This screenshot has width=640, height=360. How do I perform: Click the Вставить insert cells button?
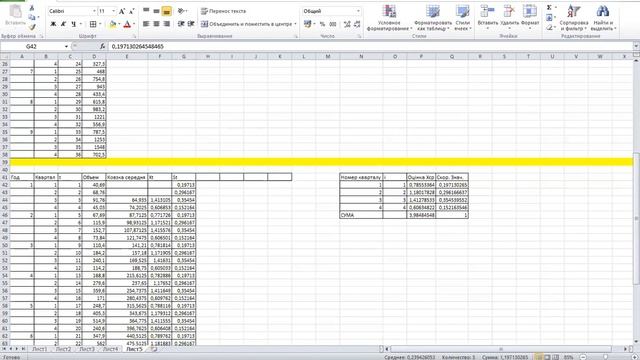coord(487,17)
